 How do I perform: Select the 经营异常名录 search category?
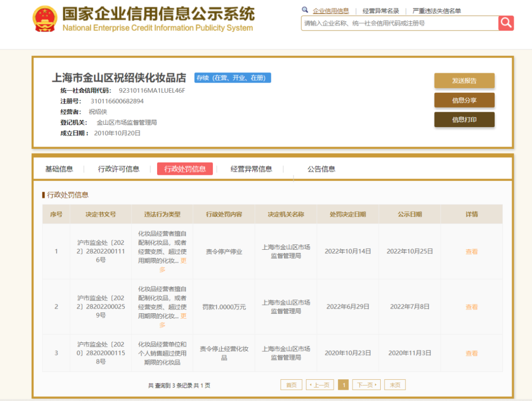point(381,11)
